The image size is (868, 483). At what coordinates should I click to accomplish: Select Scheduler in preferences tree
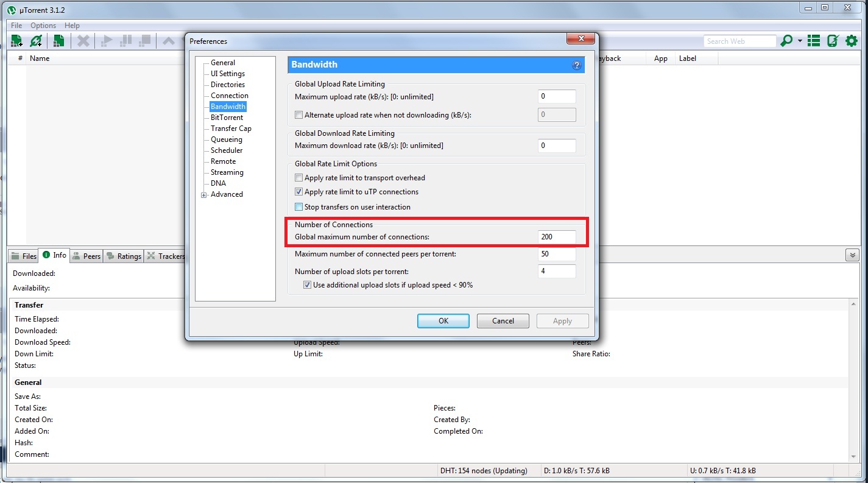pos(227,150)
